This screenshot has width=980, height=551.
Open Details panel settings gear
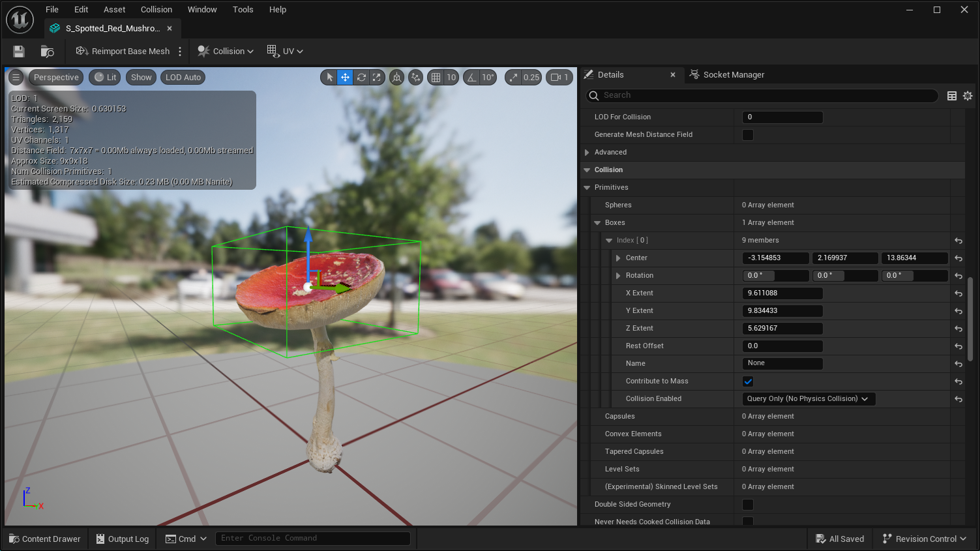click(x=968, y=96)
